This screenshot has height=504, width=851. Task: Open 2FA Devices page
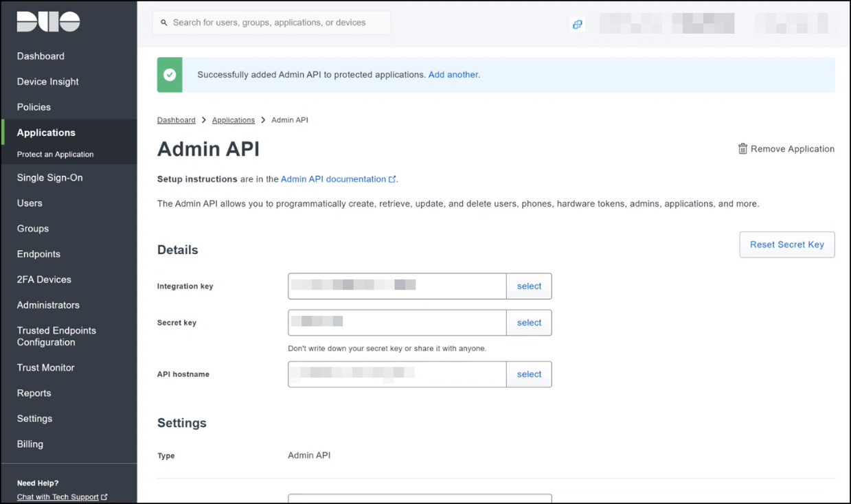[44, 279]
